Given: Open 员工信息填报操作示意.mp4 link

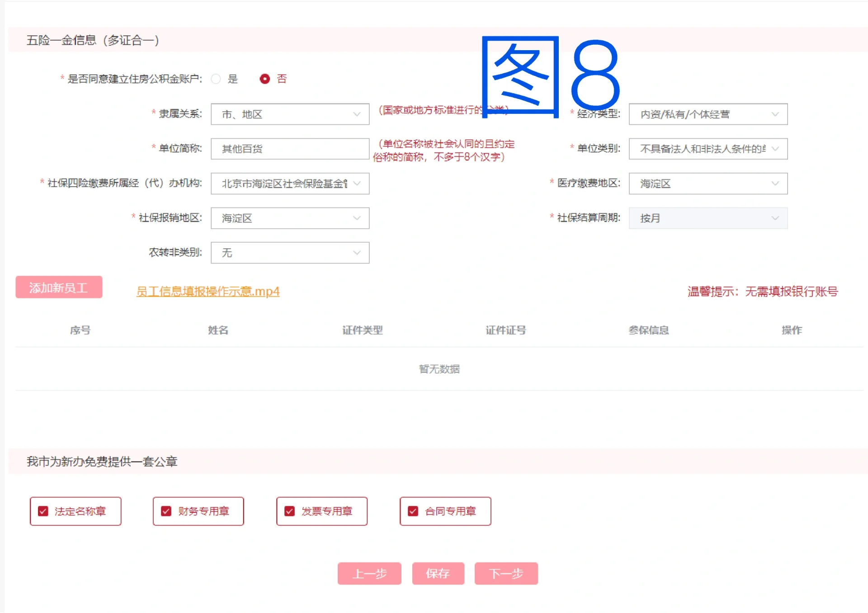Looking at the screenshot, I should point(208,292).
